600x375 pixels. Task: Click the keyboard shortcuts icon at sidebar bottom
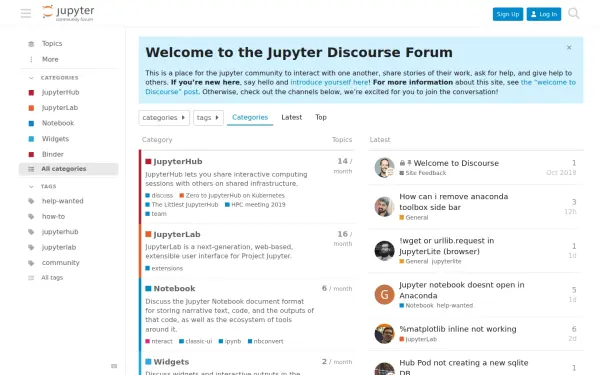click(x=114, y=366)
